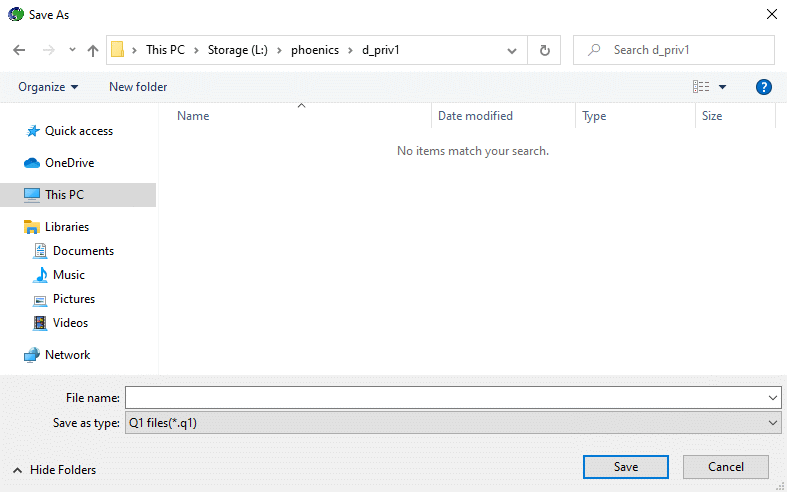Expand the address bar previous locations dropdown
Screen dimensions: 787x492
click(x=512, y=50)
